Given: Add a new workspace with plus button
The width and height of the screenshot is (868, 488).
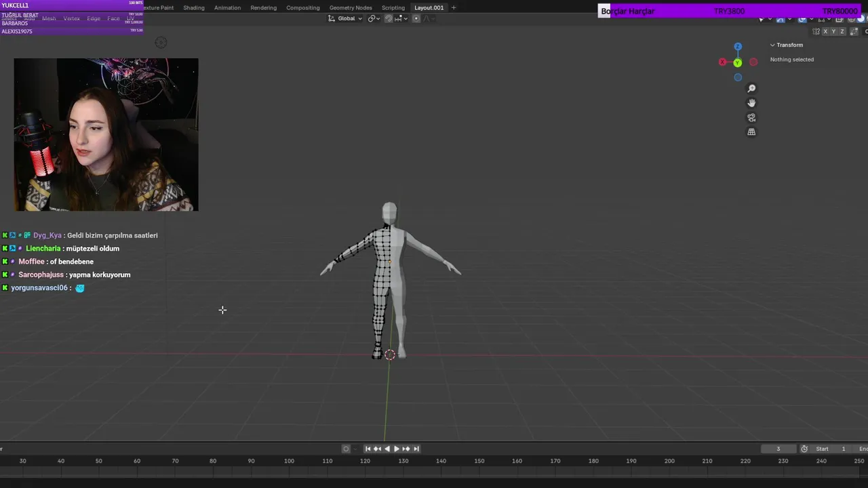Looking at the screenshot, I should click(454, 7).
